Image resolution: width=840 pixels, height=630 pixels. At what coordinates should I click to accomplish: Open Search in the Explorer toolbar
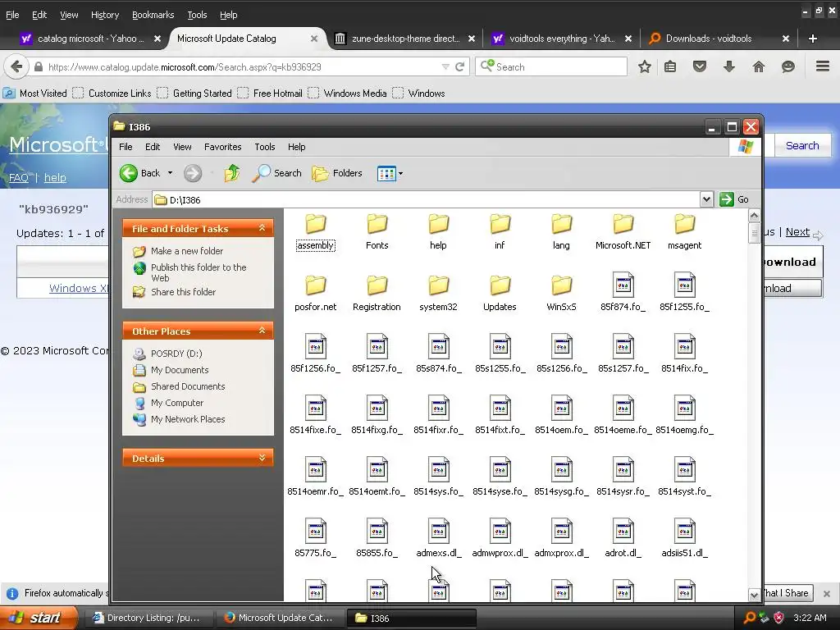tap(276, 173)
